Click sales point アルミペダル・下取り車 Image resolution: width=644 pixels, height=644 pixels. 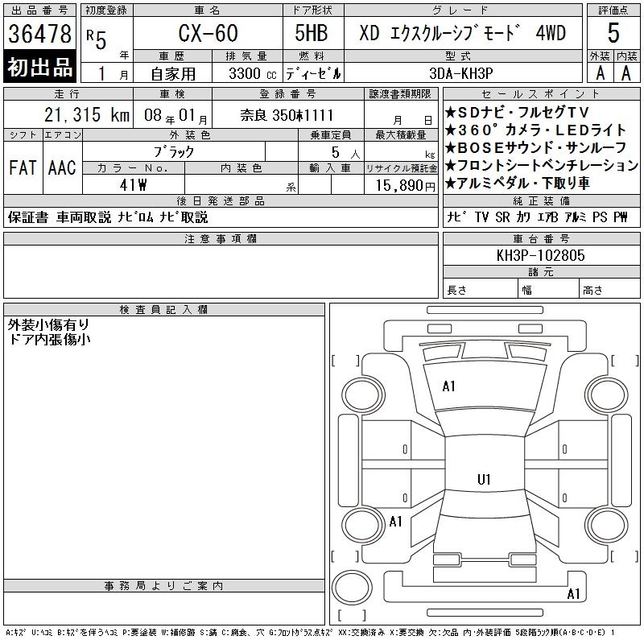pos(518,183)
